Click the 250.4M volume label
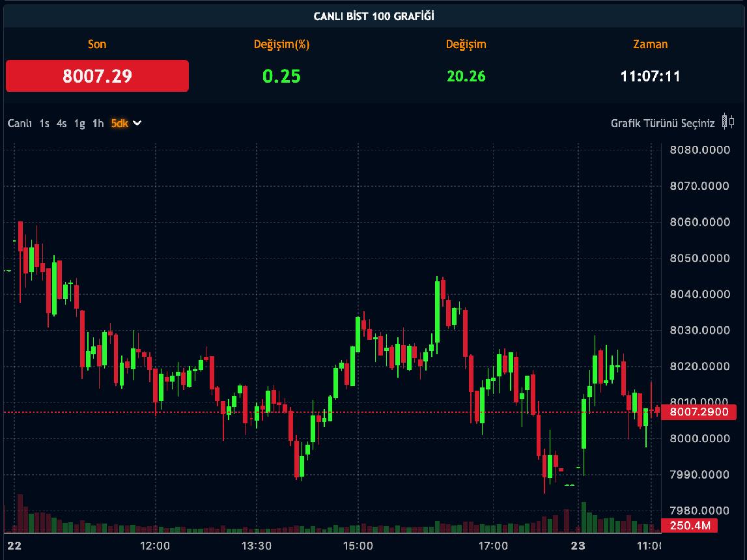Screen dimensions: 747x560 [690, 525]
